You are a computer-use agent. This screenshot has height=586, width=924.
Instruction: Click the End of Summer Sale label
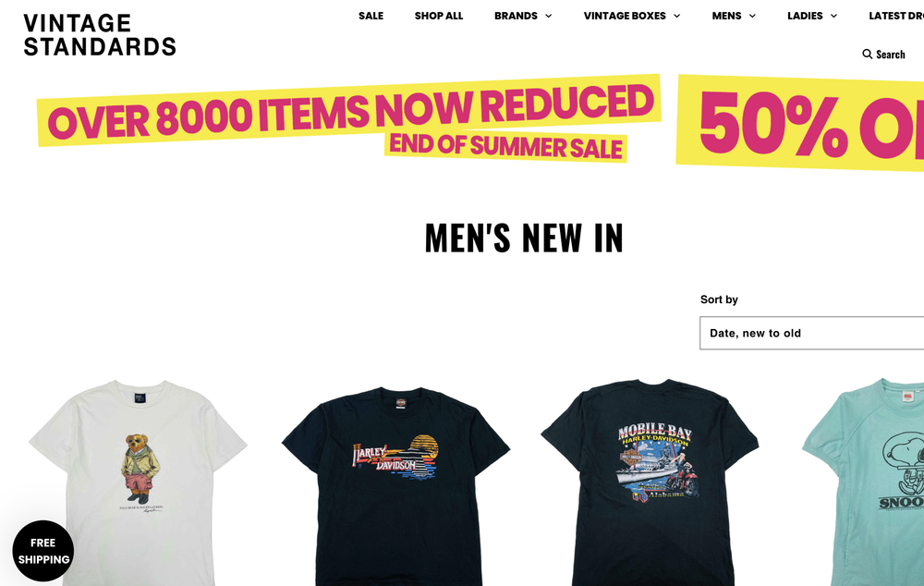click(505, 147)
